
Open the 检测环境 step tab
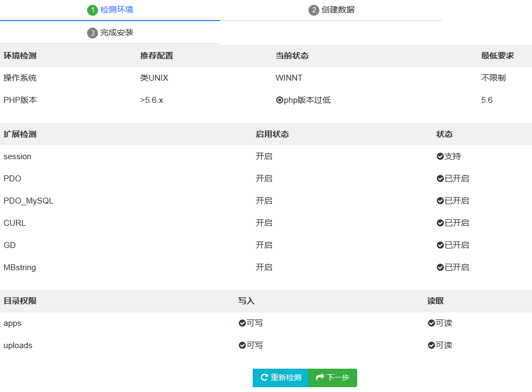110,10
